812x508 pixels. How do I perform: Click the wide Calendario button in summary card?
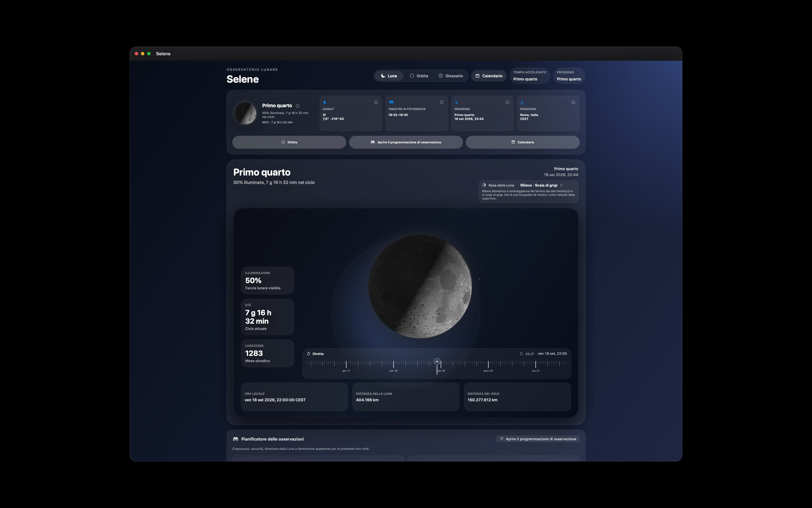point(522,142)
